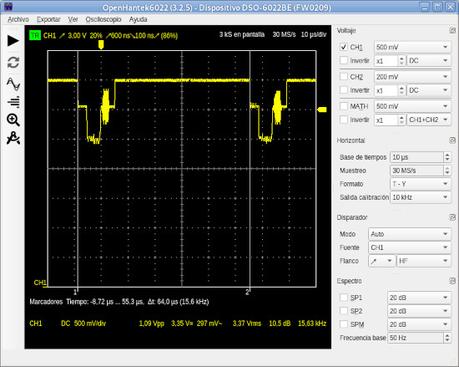Open CH2 DC coupling dropdown
The width and height of the screenshot is (459, 367).
click(x=429, y=90)
